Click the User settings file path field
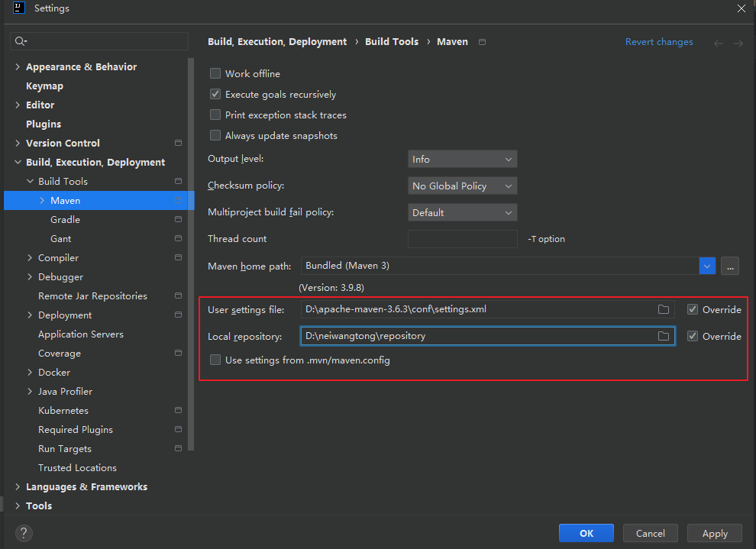Screen dimensions: 756x549 [487, 309]
